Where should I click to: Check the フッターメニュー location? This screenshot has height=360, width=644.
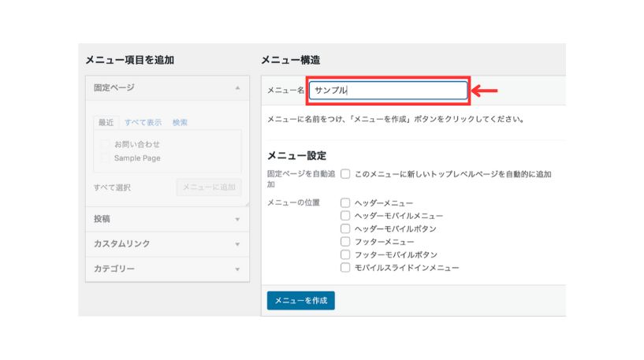point(345,241)
